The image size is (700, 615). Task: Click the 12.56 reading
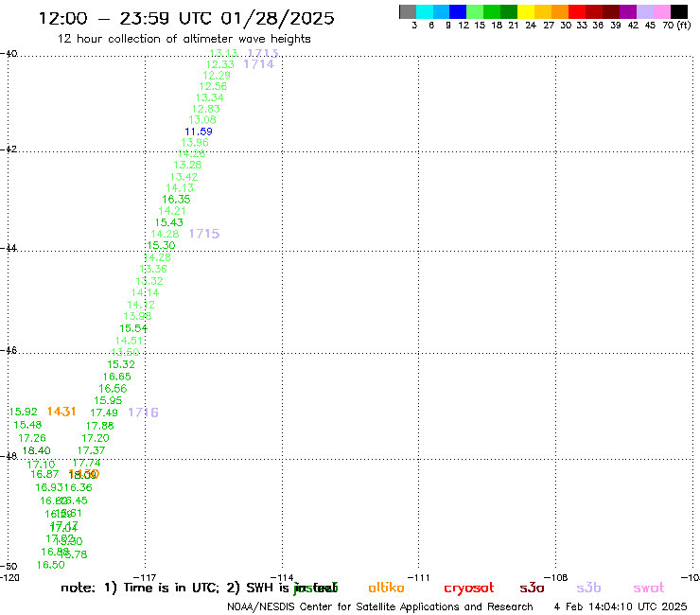[213, 86]
